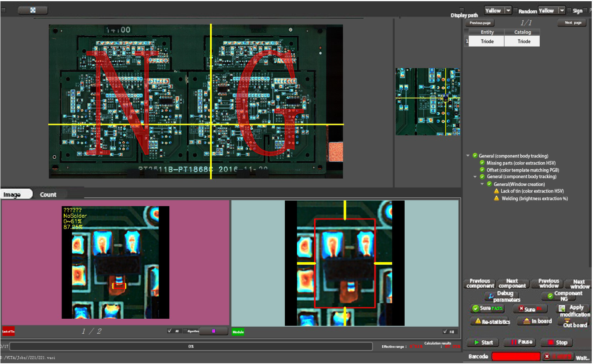Click the Debug parameters magnifier icon
This screenshot has height=364, width=593.
tap(491, 296)
